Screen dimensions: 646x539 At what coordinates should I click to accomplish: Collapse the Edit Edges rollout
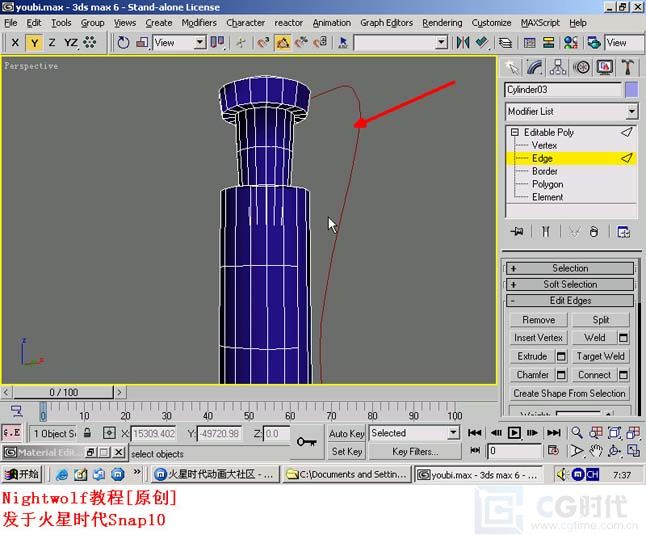[x=570, y=300]
